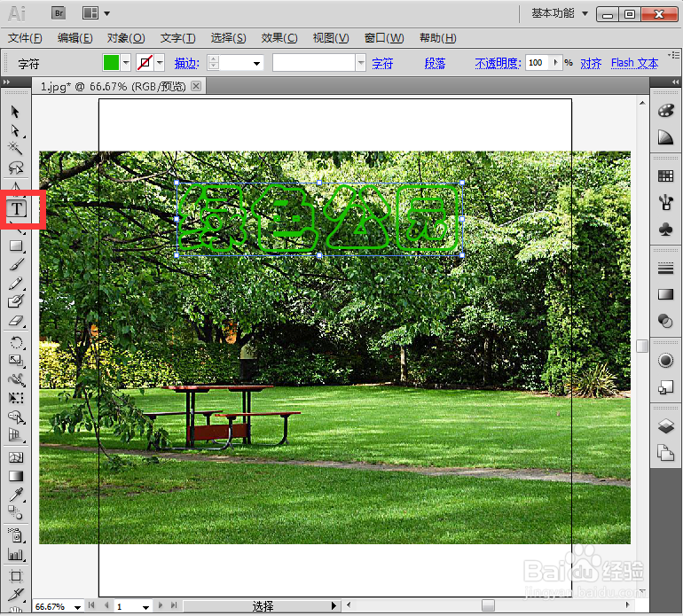Open the Transparency panel icon
This screenshot has width=683, height=616.
point(665,321)
